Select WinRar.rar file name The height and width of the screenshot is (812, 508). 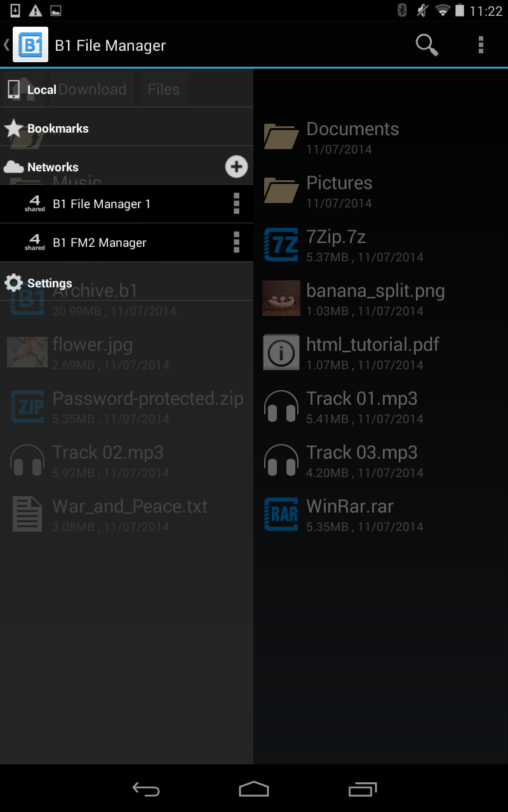[x=350, y=506]
